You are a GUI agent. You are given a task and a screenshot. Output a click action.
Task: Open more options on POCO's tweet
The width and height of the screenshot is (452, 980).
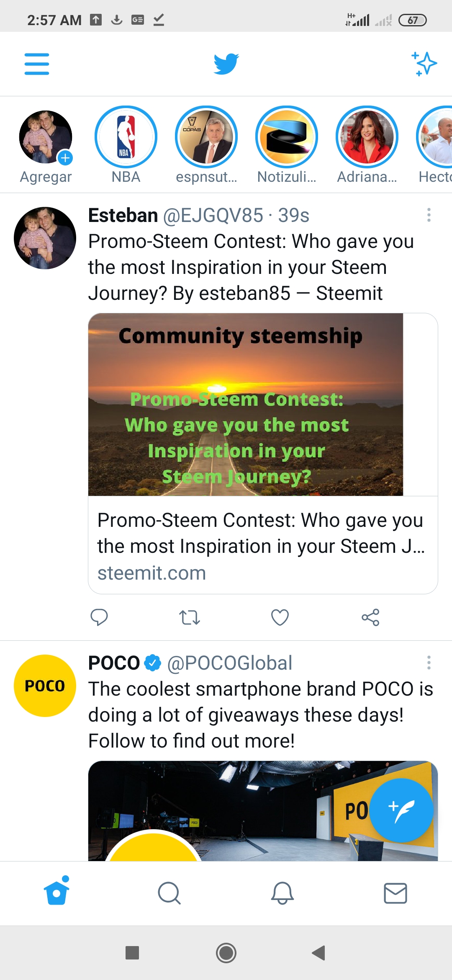coord(429,663)
